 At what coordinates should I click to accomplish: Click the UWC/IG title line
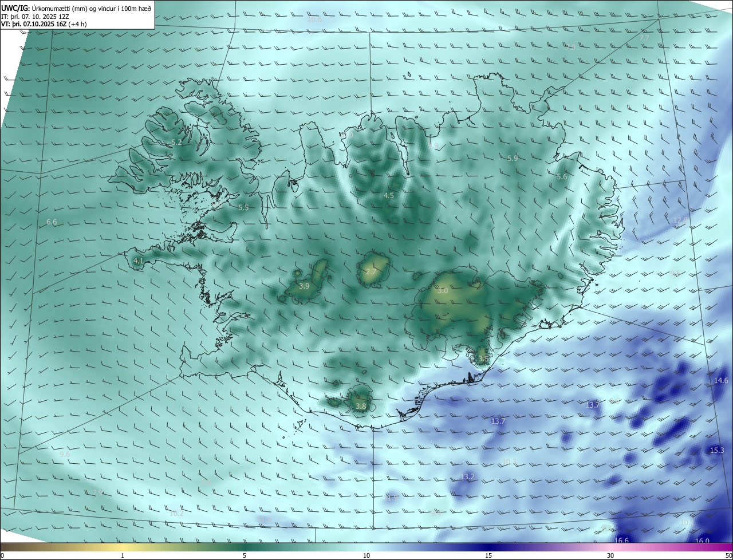click(x=76, y=7)
